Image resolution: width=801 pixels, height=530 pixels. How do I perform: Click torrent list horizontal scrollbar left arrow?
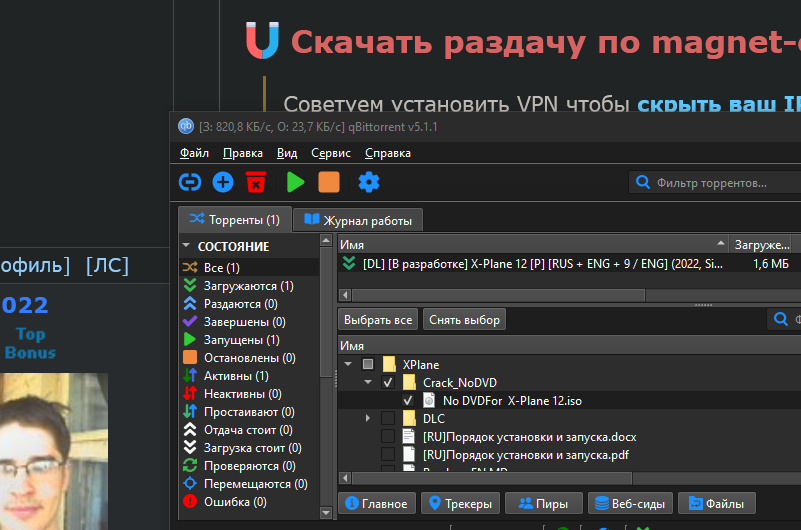(x=345, y=295)
